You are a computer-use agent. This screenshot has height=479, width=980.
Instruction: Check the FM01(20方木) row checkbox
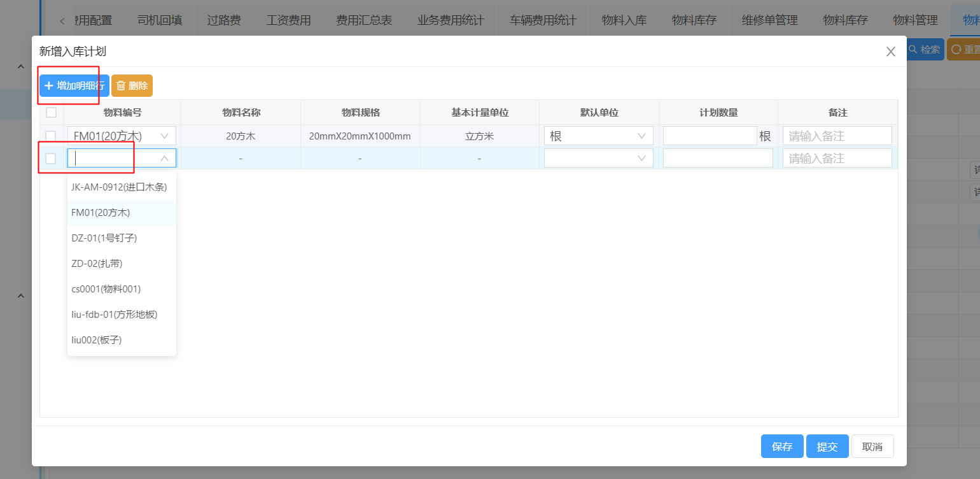(52, 136)
